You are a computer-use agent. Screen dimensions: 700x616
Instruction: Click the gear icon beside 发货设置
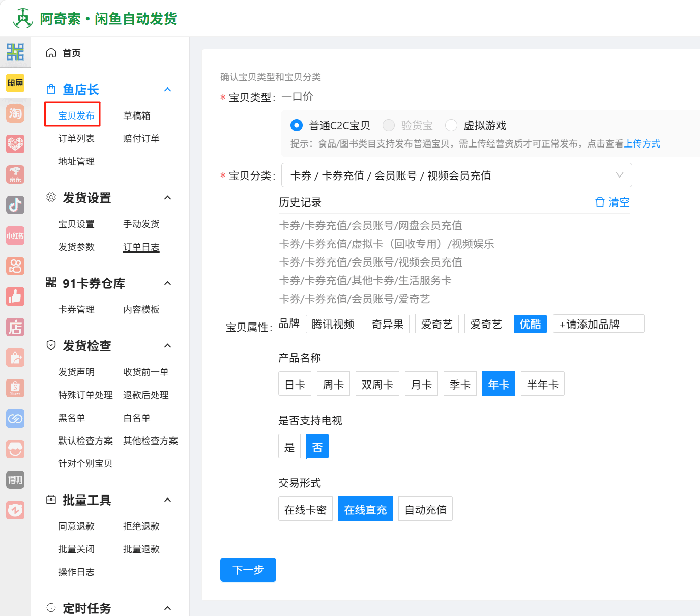[x=51, y=197]
